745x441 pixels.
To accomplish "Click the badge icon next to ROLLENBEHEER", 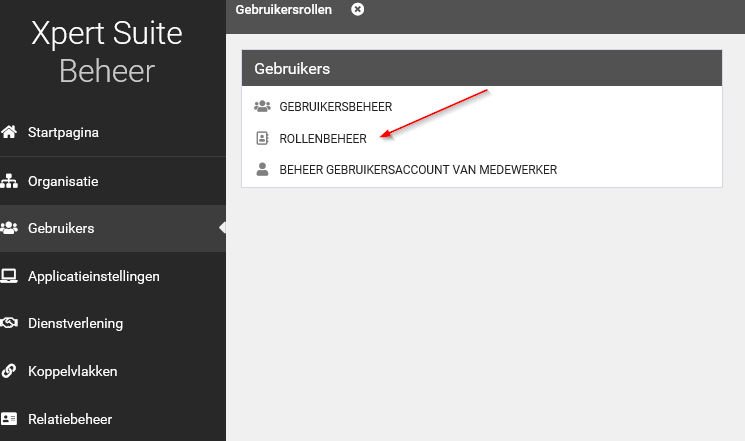I will pos(263,138).
